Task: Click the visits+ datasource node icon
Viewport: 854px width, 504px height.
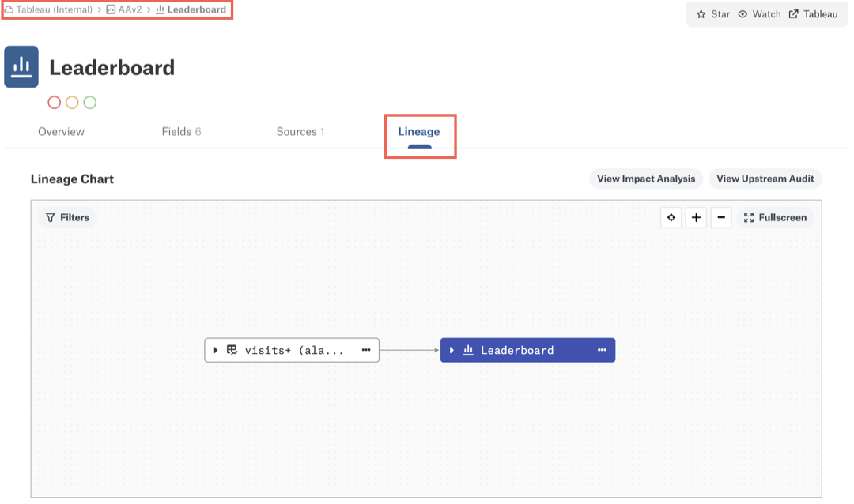Action: click(x=232, y=350)
